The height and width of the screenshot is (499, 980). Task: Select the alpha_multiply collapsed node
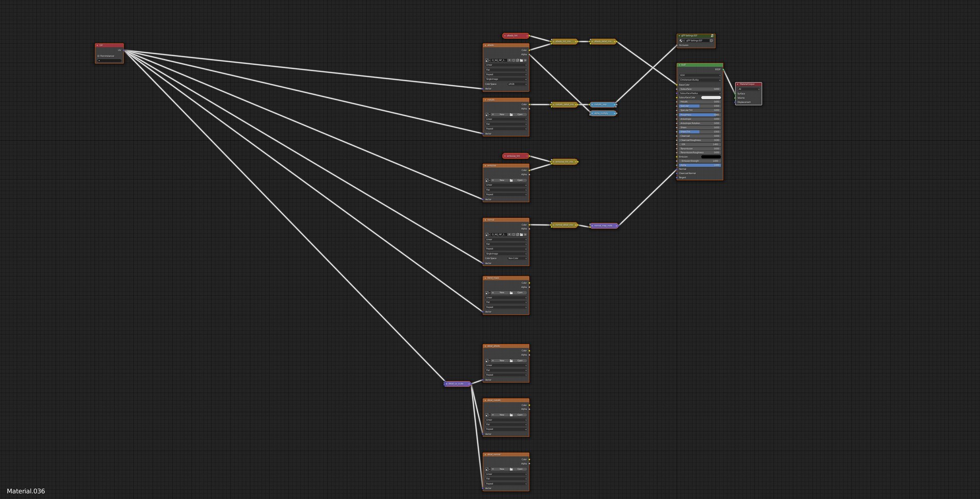[x=603, y=113]
